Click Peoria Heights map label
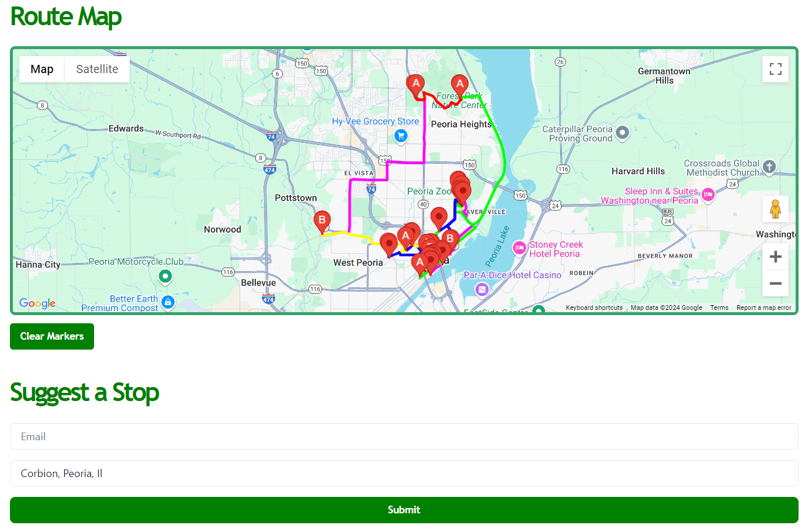The height and width of the screenshot is (532, 812). pos(461,124)
